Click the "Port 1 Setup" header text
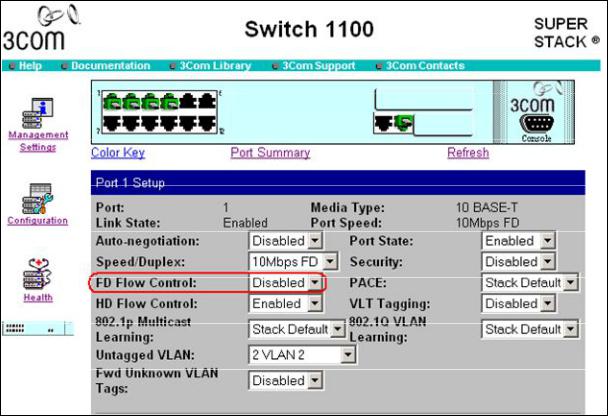This screenshot has height=416, width=608. (x=130, y=183)
